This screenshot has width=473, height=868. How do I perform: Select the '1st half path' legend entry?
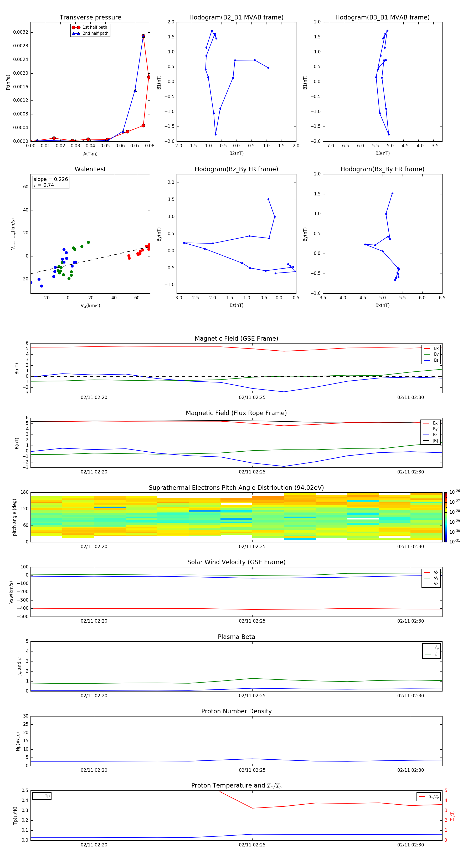point(90,27)
